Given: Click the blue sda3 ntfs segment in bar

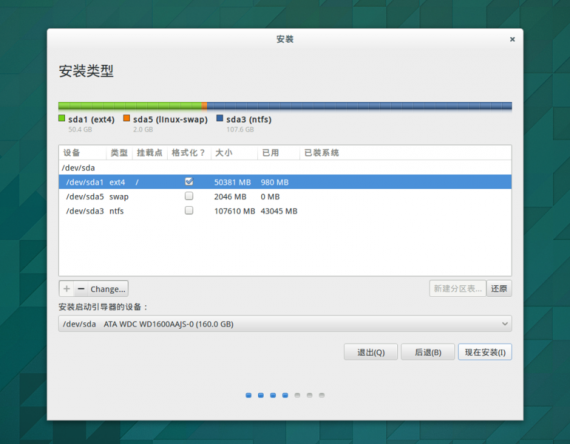Looking at the screenshot, I should 360,106.
